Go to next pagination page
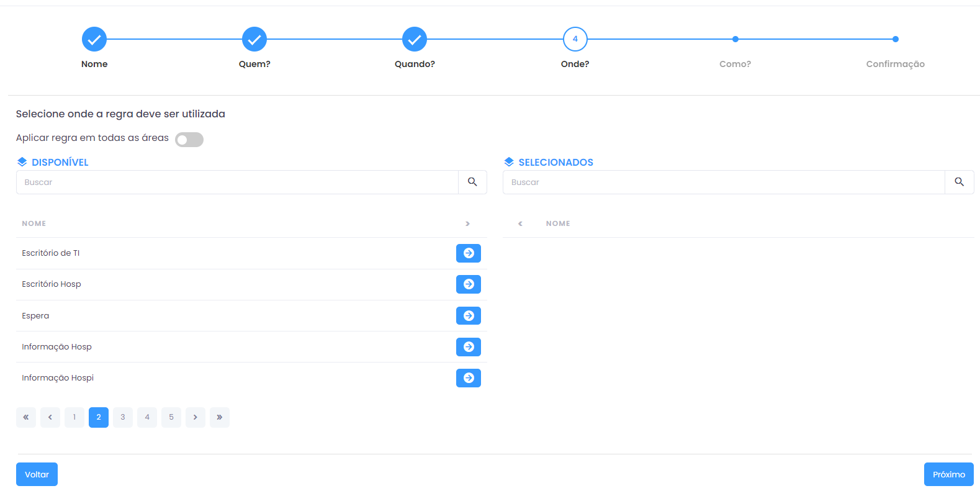Screen dimensions: 980x496 pos(196,417)
